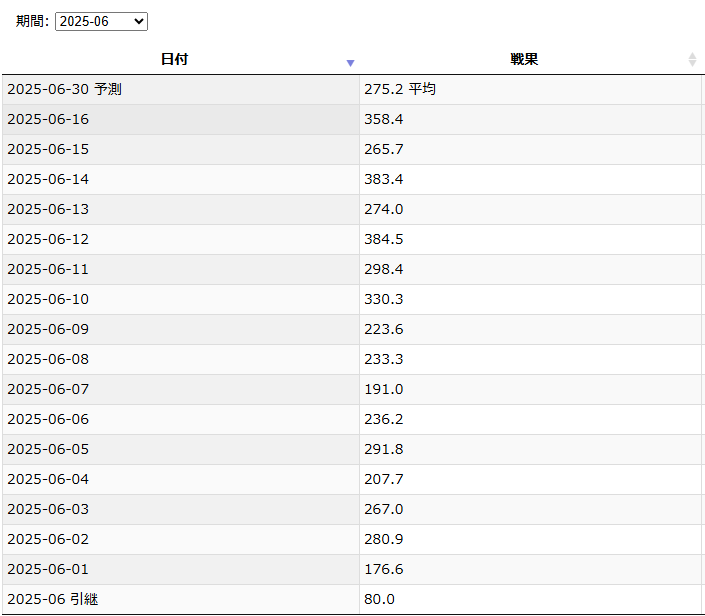
Task: Click date cell 2025-06-06
Action: tap(181, 420)
